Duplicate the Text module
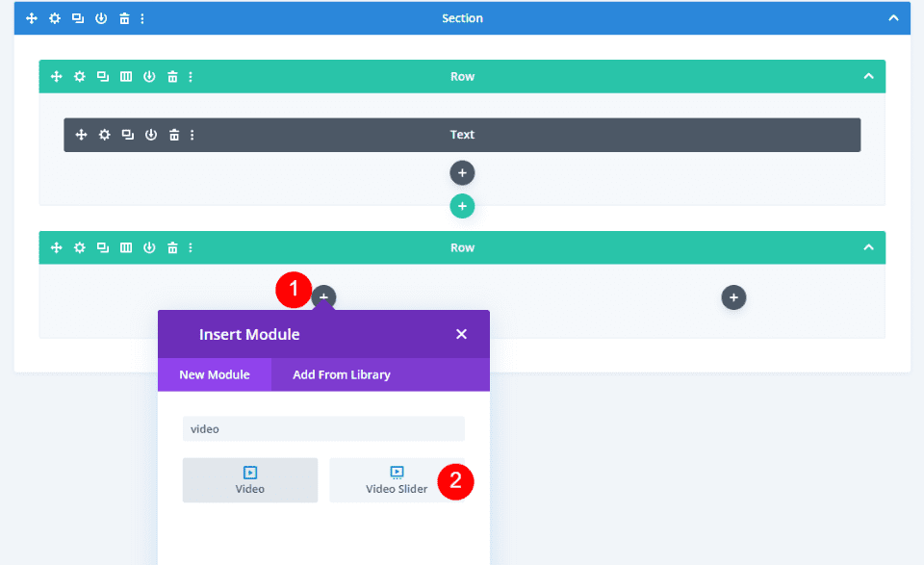Image resolution: width=924 pixels, height=565 pixels. pyautogui.click(x=128, y=135)
